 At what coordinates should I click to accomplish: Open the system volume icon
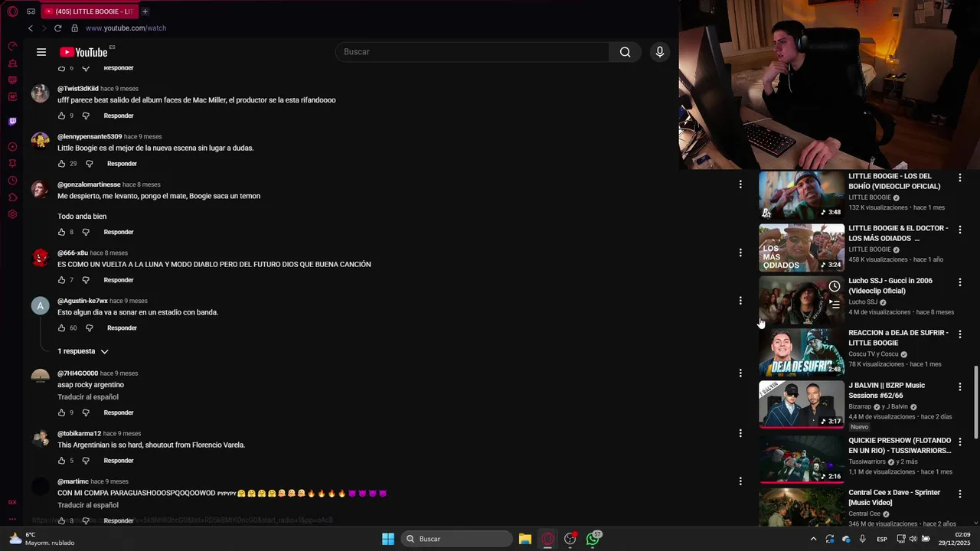click(913, 539)
